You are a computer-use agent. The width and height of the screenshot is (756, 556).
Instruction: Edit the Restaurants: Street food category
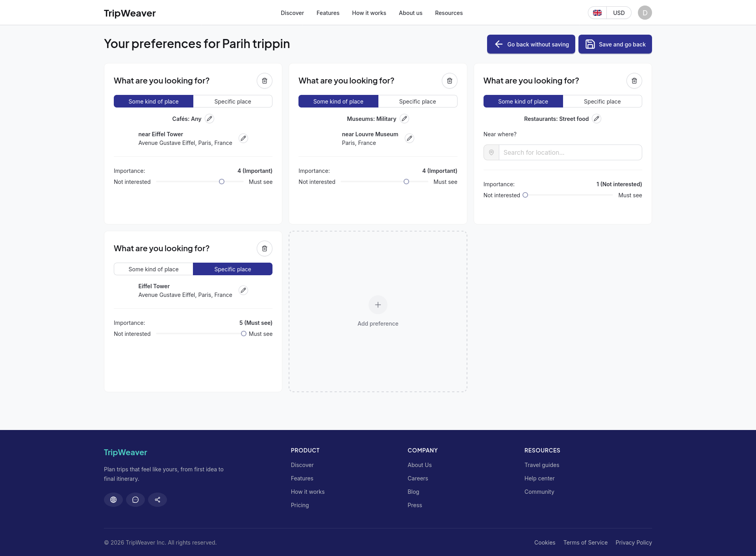pyautogui.click(x=597, y=119)
